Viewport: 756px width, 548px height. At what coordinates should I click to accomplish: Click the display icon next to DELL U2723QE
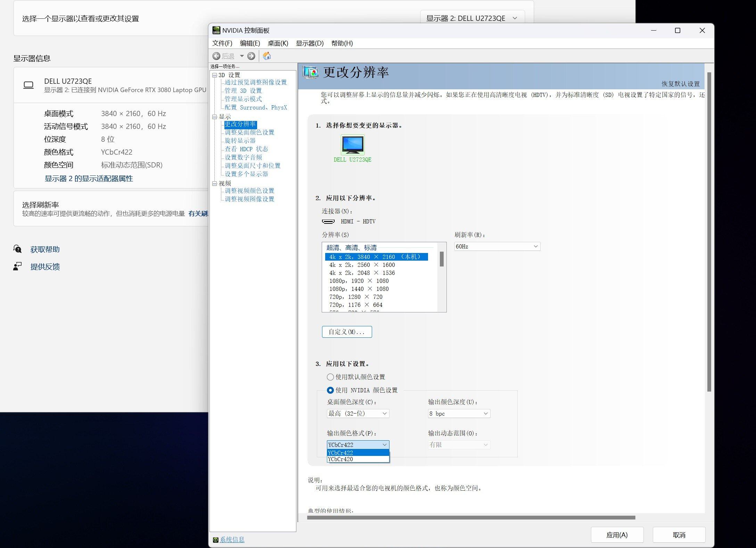(x=28, y=85)
